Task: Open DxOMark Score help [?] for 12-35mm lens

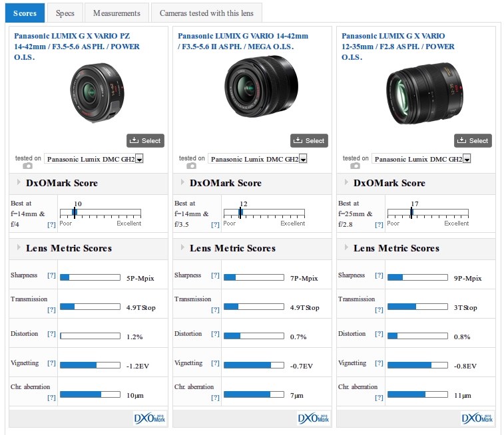Action: (x=379, y=224)
